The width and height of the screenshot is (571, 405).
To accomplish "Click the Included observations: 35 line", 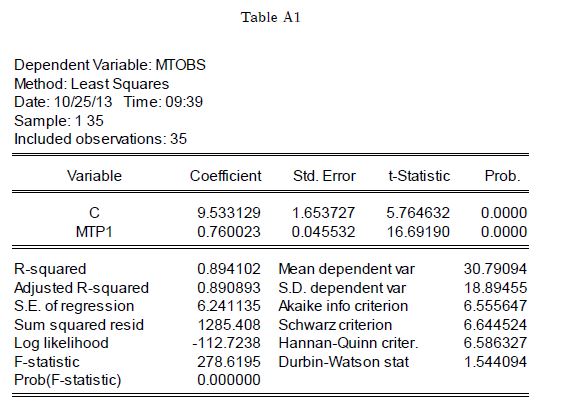I will (100, 139).
